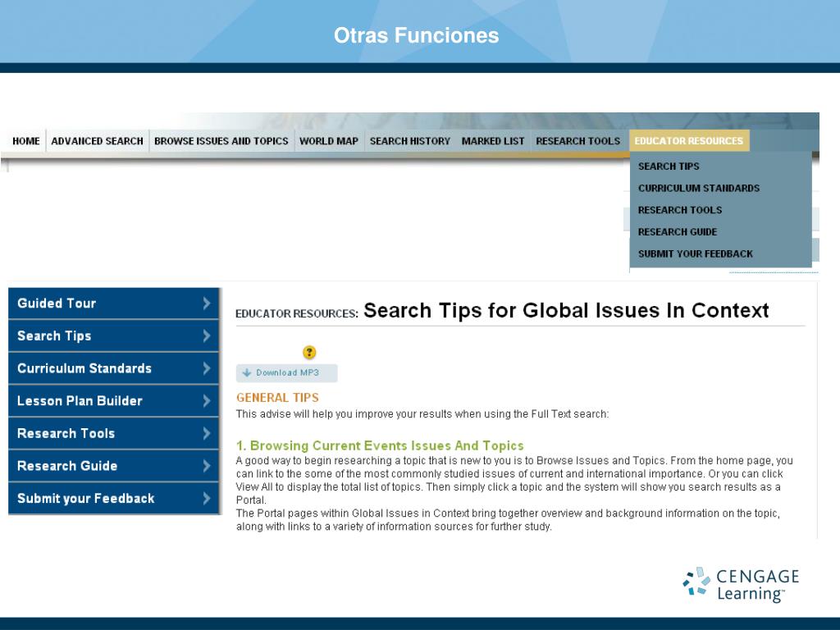Viewport: 840px width, 630px height.
Task: Open Search Tips in the sidebar
Action: tap(113, 336)
